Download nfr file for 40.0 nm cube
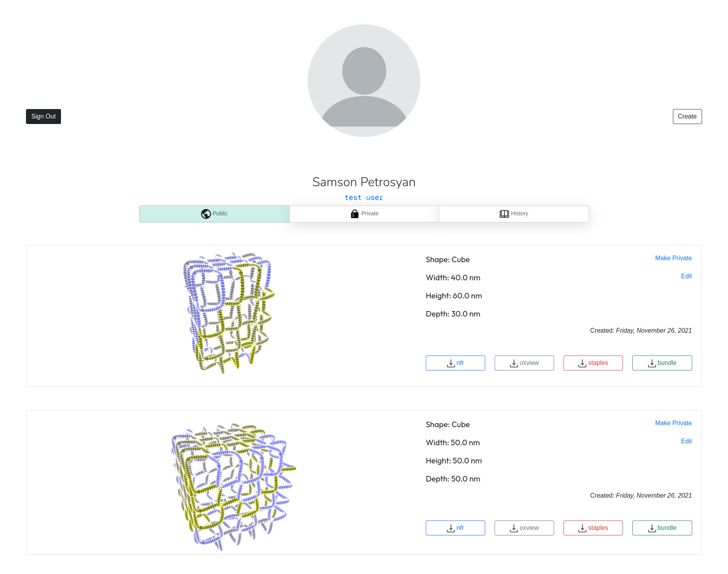The height and width of the screenshot is (574, 728). (455, 363)
